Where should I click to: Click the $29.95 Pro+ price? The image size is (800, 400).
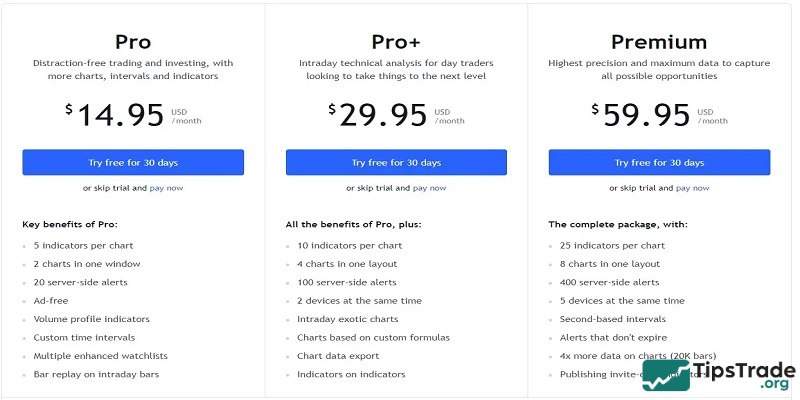[x=384, y=115]
